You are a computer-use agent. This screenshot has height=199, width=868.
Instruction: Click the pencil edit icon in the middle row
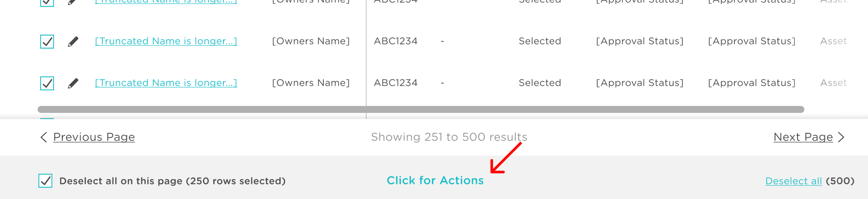click(73, 42)
